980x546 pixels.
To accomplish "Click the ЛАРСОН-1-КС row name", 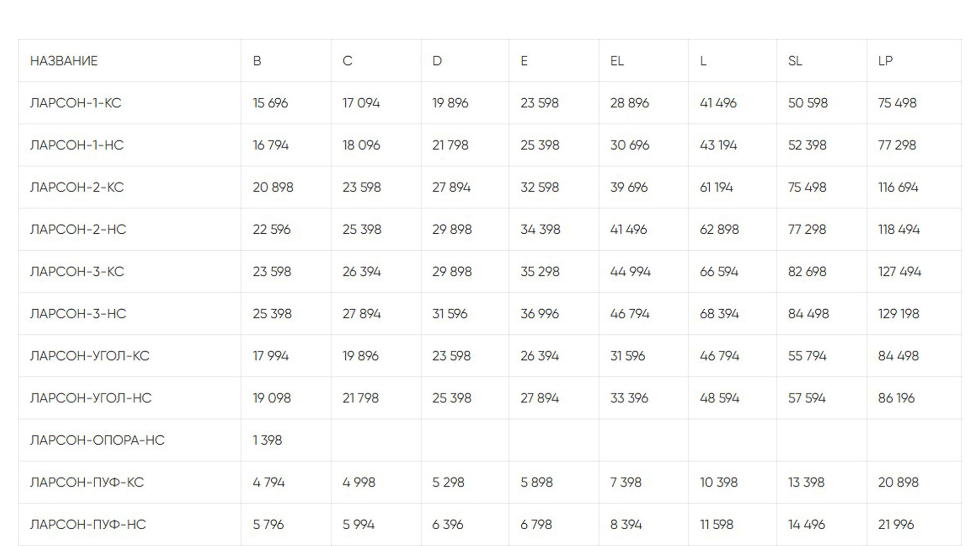I will pos(75,103).
